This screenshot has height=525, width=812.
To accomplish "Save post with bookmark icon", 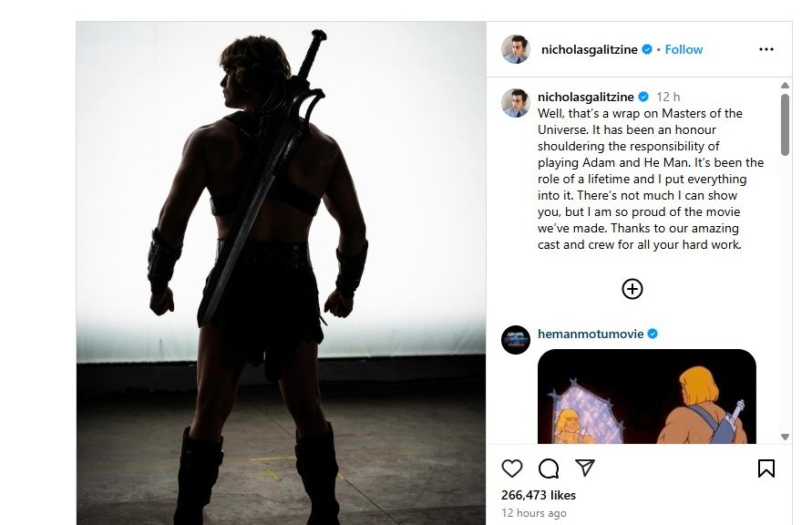I will coord(766,468).
